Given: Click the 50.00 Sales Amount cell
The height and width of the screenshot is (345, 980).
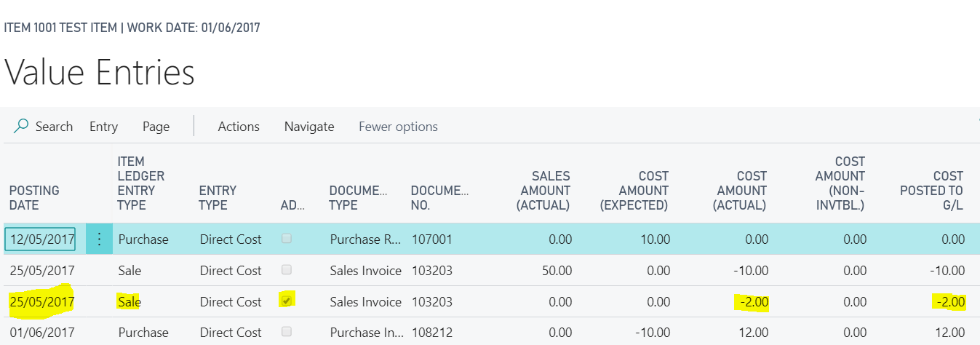Looking at the screenshot, I should click(x=556, y=271).
